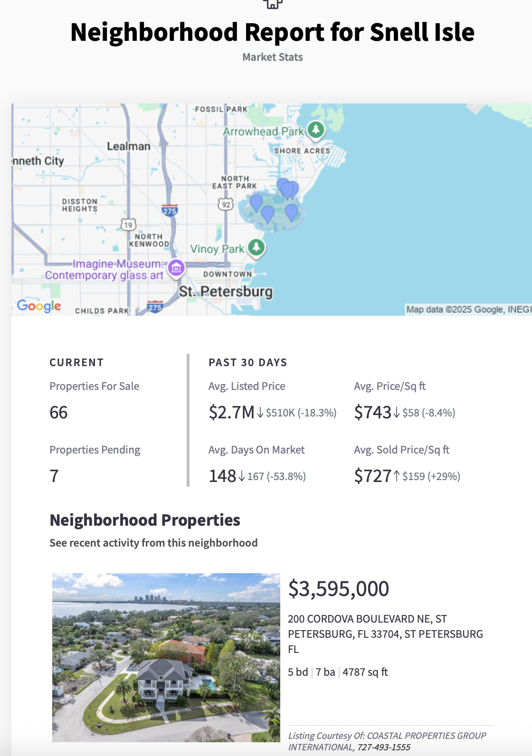532x756 pixels.
Task: Click the Google logo on the map
Action: click(39, 305)
